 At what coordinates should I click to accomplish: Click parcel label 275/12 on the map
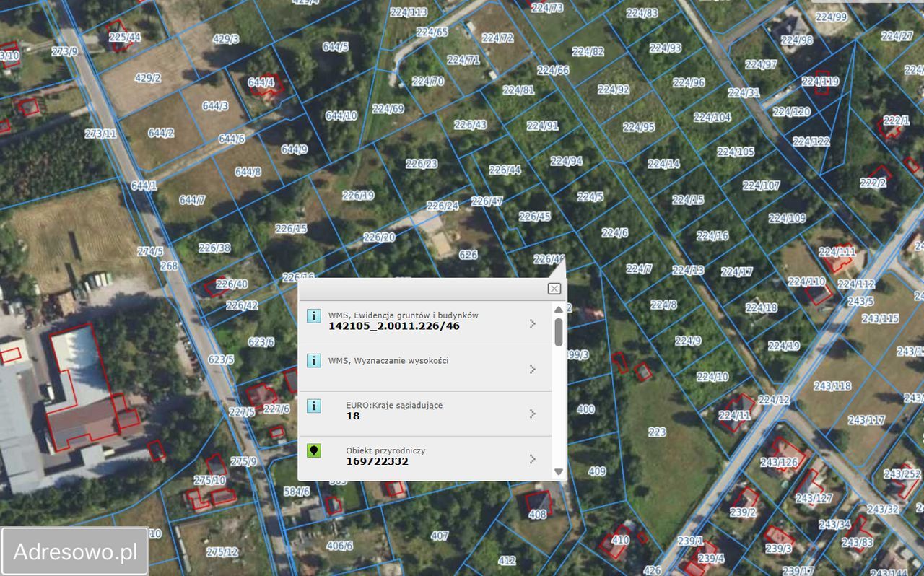click(x=222, y=552)
